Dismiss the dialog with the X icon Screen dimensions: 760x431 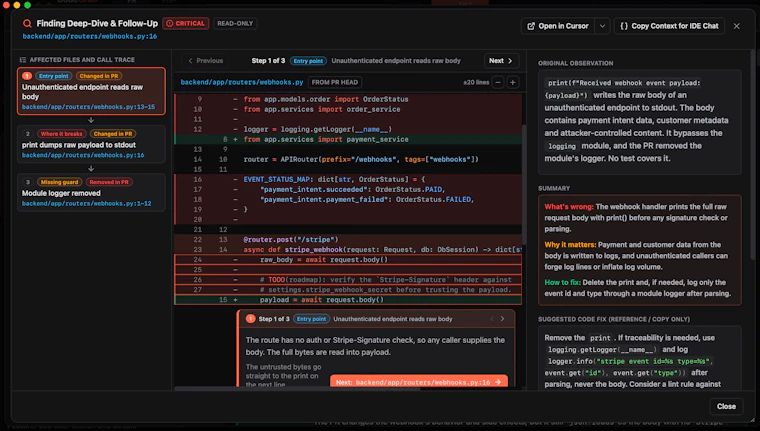point(736,26)
